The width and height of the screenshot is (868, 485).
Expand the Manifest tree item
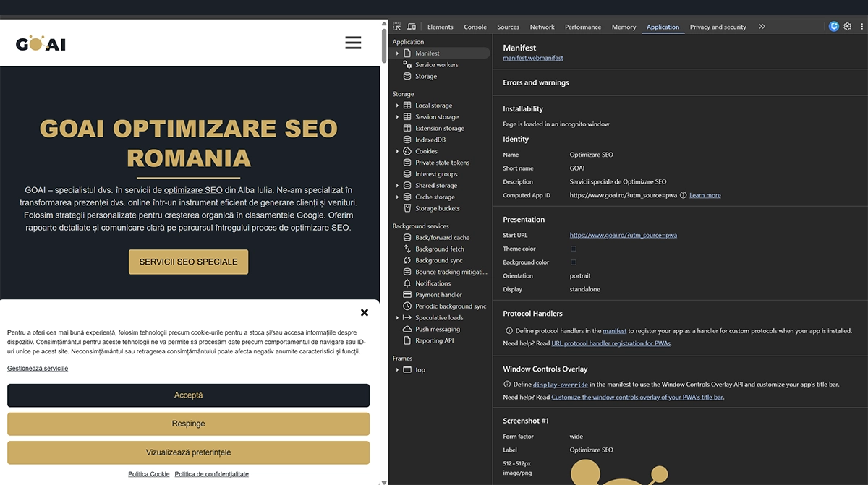(x=397, y=53)
